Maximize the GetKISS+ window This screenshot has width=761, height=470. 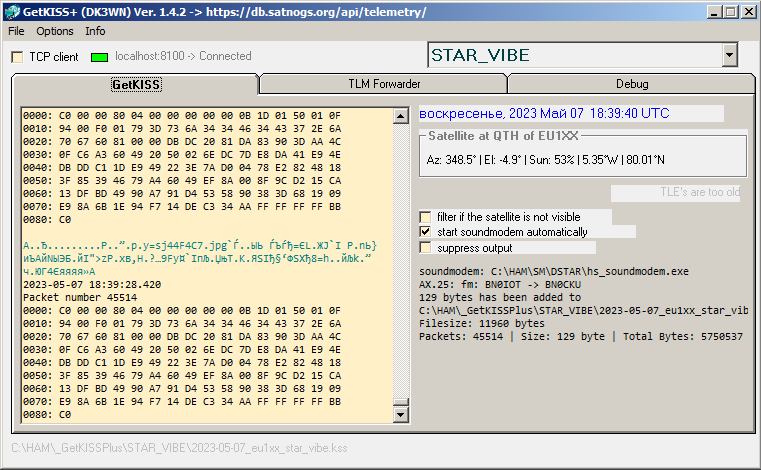pyautogui.click(x=731, y=12)
